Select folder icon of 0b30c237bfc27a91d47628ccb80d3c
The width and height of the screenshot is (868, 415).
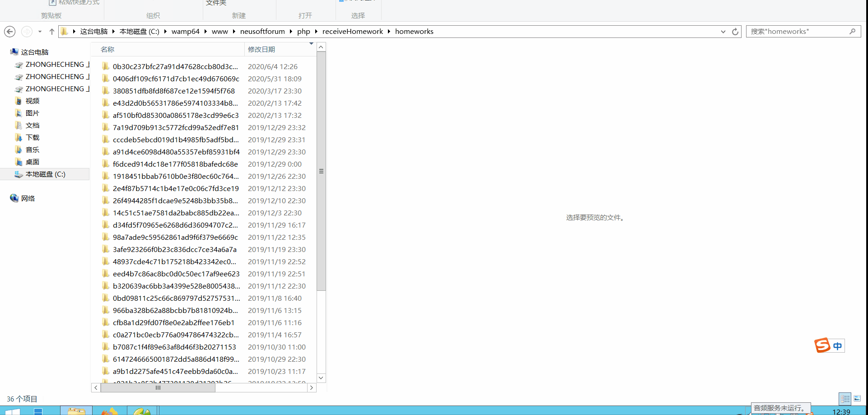tap(106, 66)
